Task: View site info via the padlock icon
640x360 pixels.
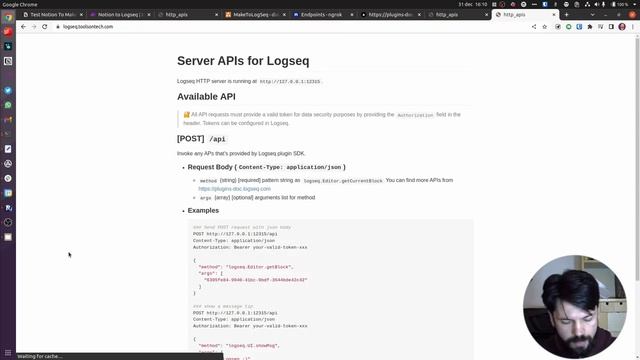Action: coord(58,27)
